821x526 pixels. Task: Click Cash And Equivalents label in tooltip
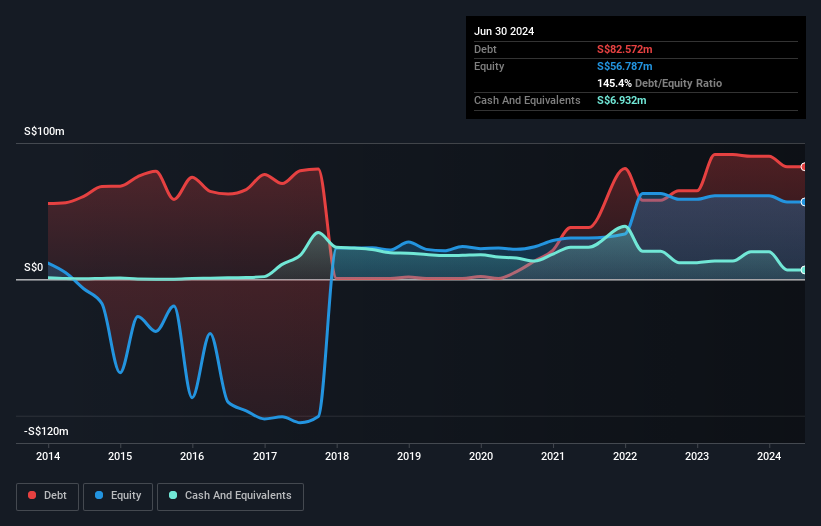527,100
